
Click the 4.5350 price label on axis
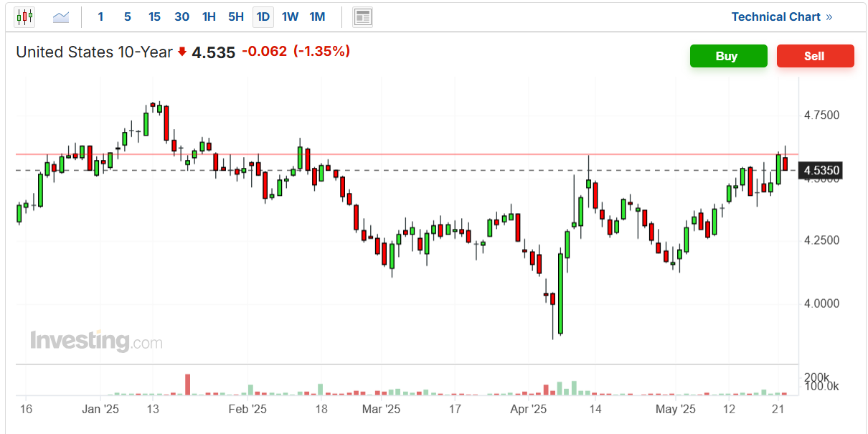[x=821, y=171]
